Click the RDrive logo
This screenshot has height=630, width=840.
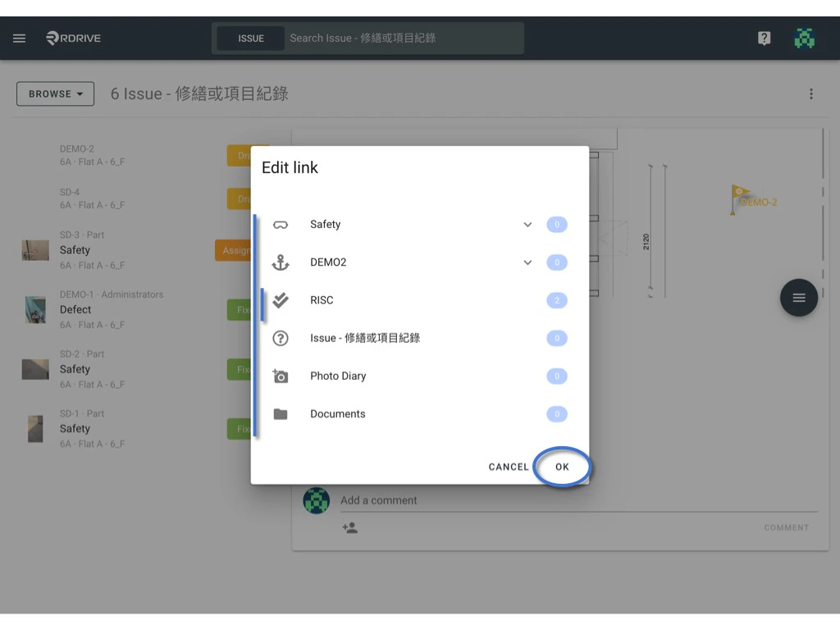click(72, 38)
